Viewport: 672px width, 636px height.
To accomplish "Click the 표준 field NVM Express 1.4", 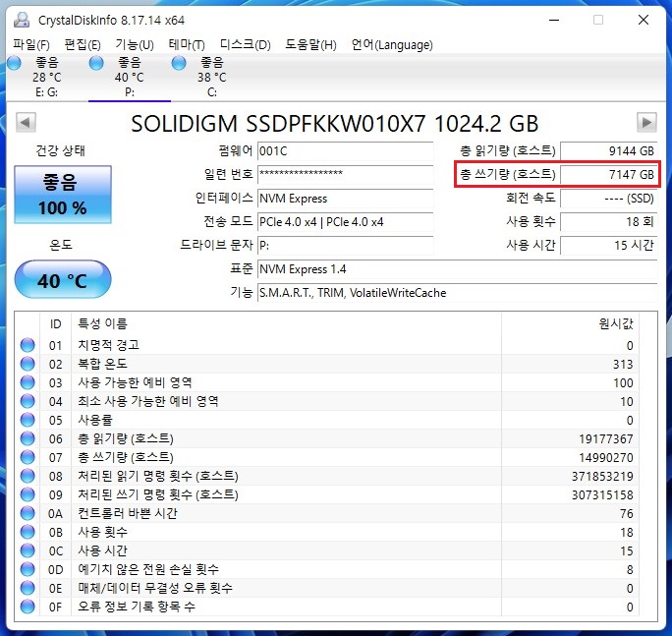I will coord(457,269).
